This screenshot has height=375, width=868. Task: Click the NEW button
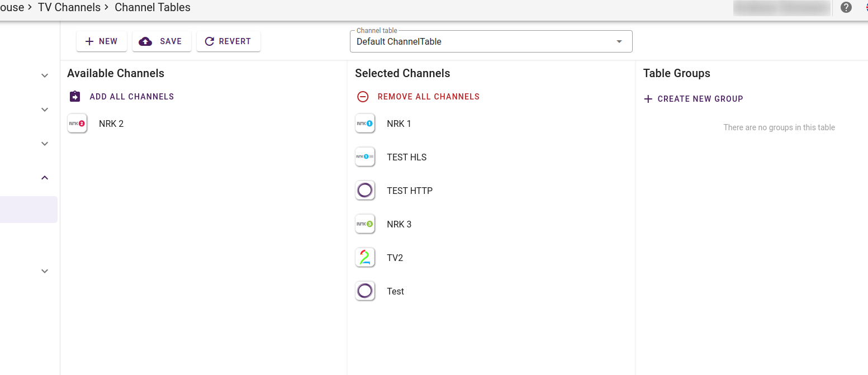pos(101,41)
